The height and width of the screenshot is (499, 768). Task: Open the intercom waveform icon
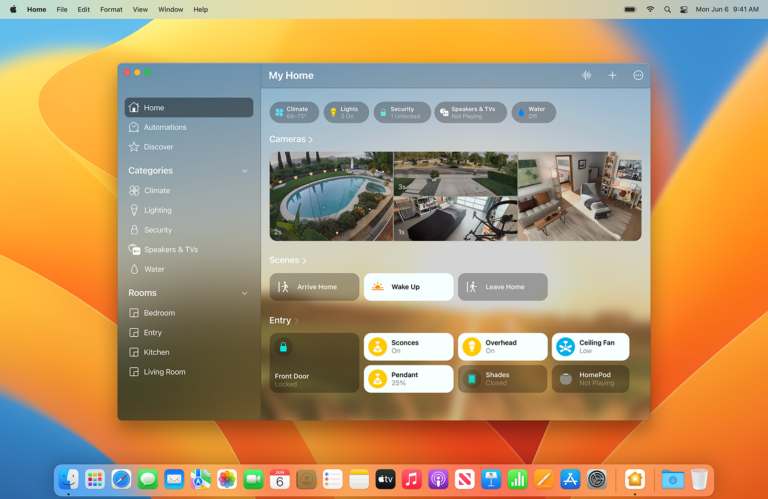coord(586,75)
